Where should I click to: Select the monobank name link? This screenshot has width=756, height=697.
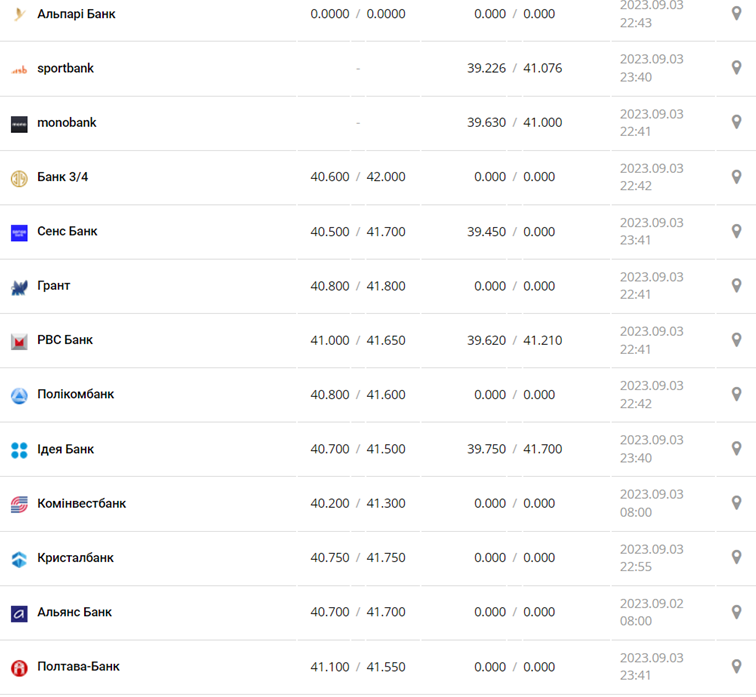pos(67,123)
